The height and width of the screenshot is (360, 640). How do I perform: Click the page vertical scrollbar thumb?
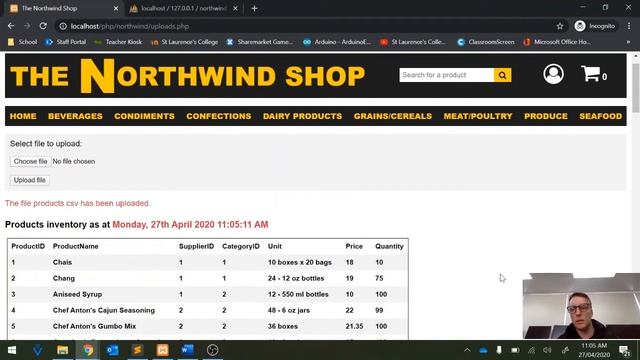pos(636,87)
